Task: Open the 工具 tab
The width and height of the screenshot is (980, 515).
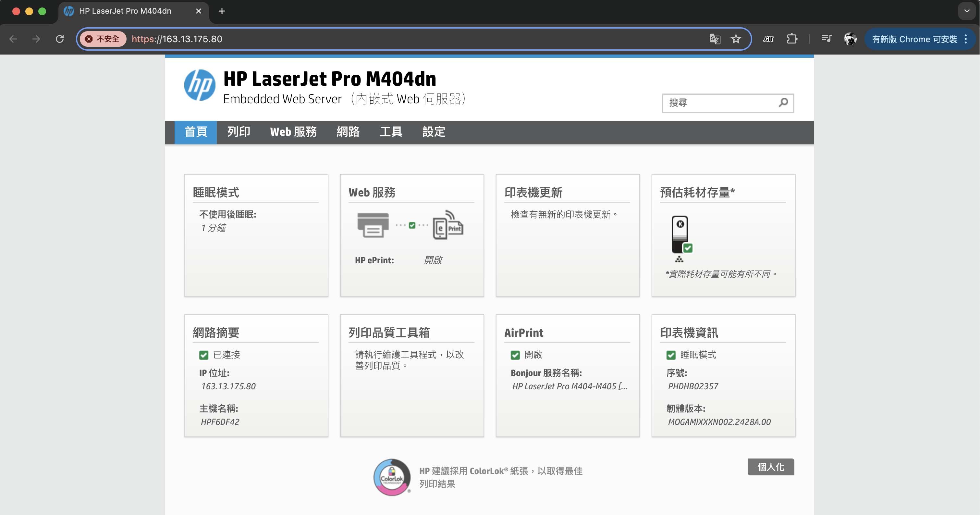Action: pyautogui.click(x=391, y=132)
